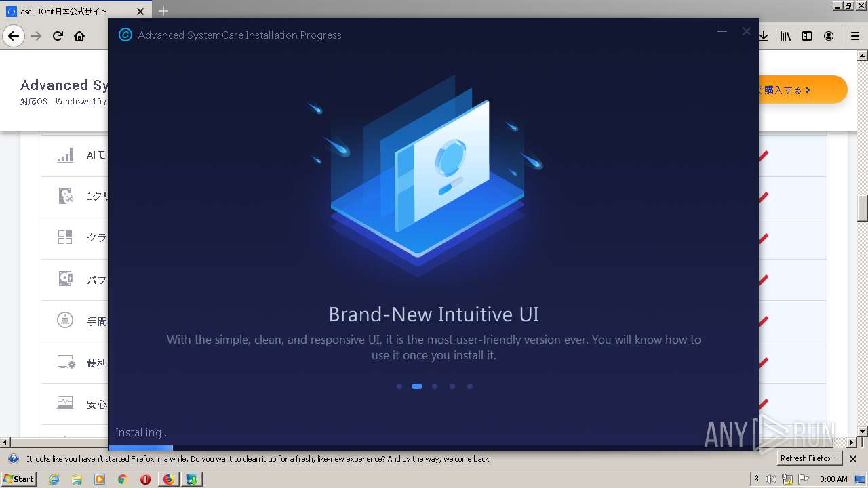This screenshot has height=488, width=868.
Task: Click the 'Installing..' status text
Action: [141, 432]
